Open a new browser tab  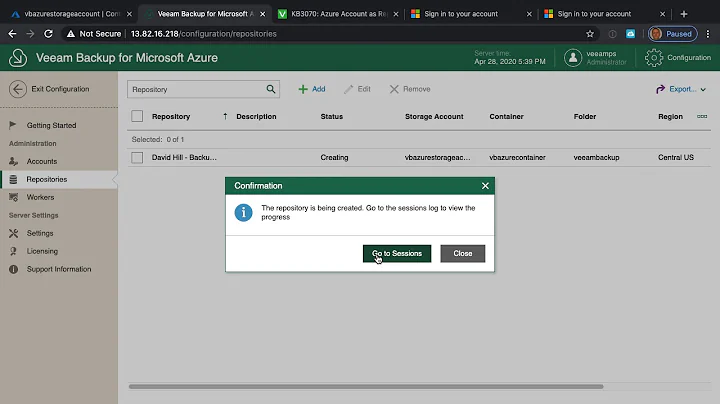pyautogui.click(x=684, y=14)
